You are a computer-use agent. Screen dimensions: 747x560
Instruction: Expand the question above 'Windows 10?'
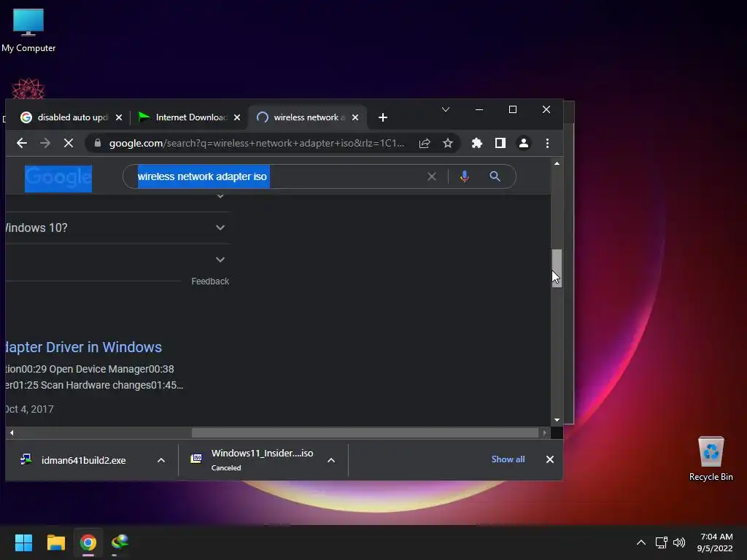[x=220, y=196]
